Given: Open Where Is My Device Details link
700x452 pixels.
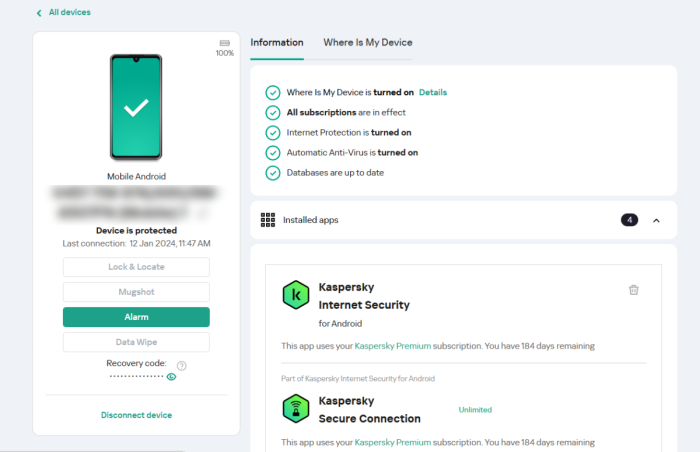Looking at the screenshot, I should pyautogui.click(x=433, y=92).
